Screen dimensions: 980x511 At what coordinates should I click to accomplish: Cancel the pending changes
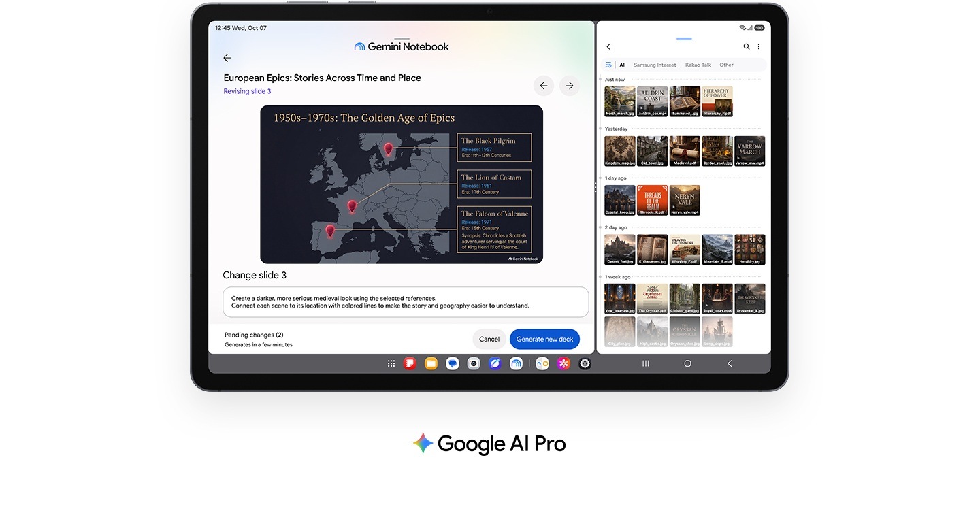[x=489, y=339]
